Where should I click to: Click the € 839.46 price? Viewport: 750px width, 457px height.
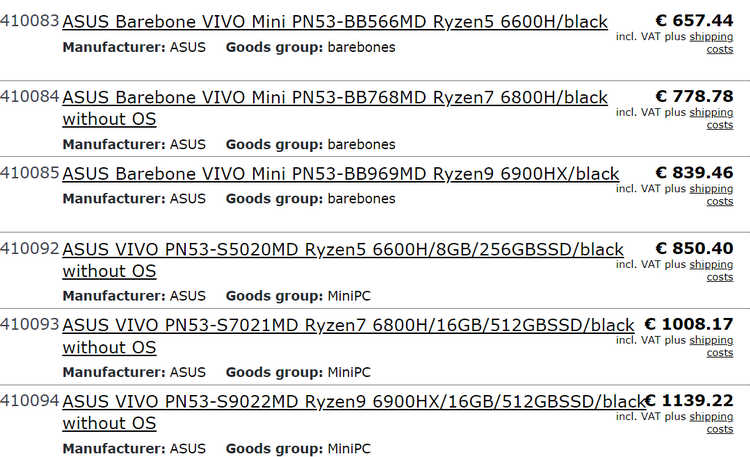point(694,173)
